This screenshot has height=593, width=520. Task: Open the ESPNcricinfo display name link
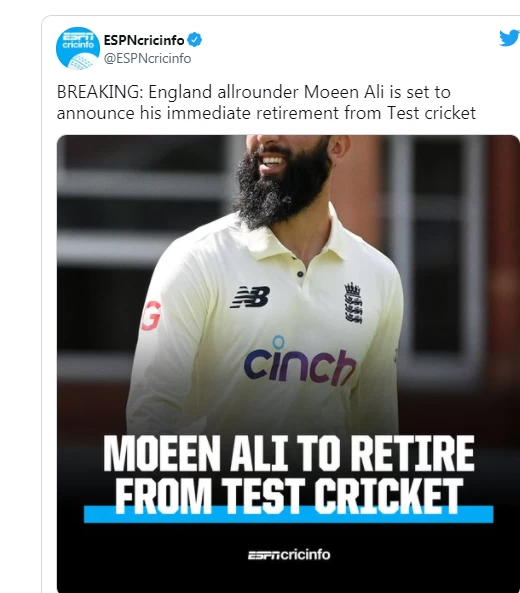pos(144,40)
